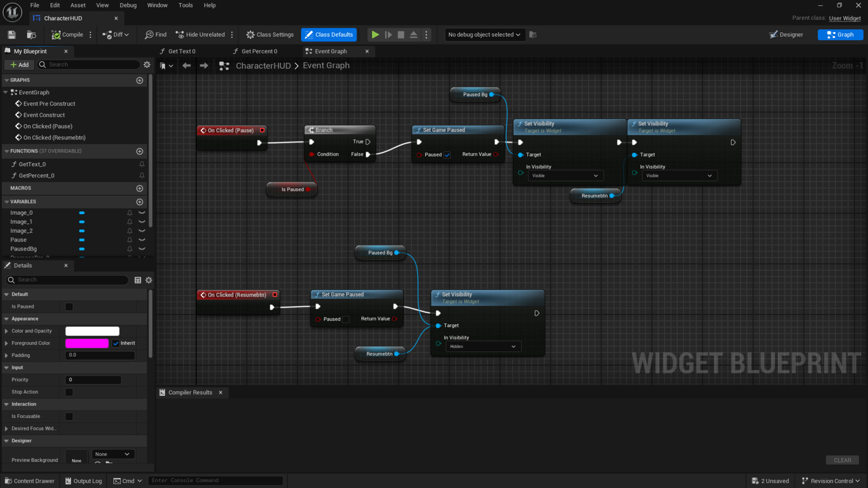Compile the CharacterHUD blueprint
The width and height of the screenshot is (868, 488).
point(67,35)
